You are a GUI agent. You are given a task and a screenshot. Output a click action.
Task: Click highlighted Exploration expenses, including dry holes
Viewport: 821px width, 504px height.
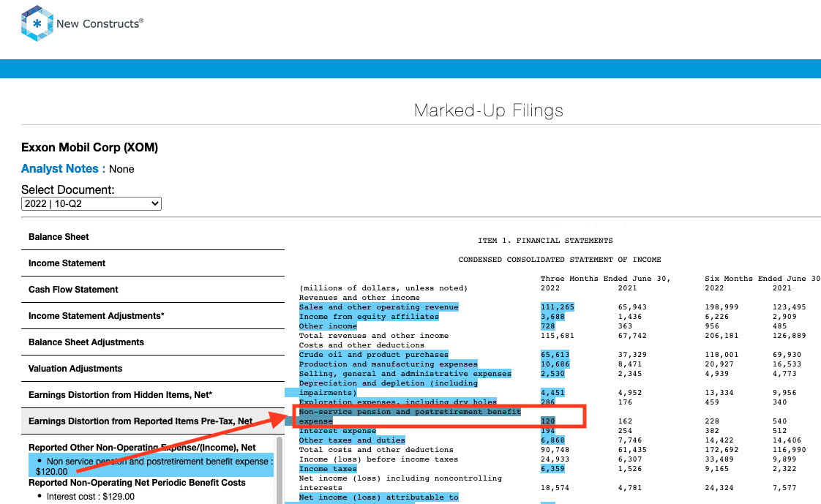pos(397,402)
